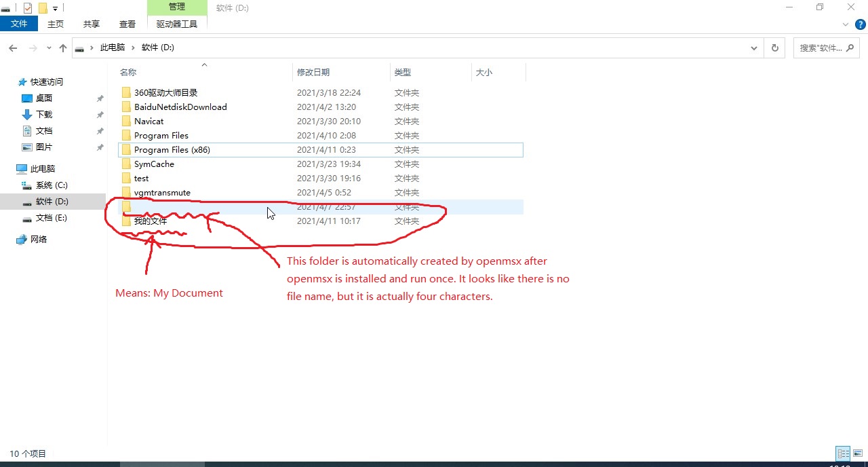Screen dimensions: 868x467
Task: Open the 驱动器工具 tab
Action: coord(177,24)
